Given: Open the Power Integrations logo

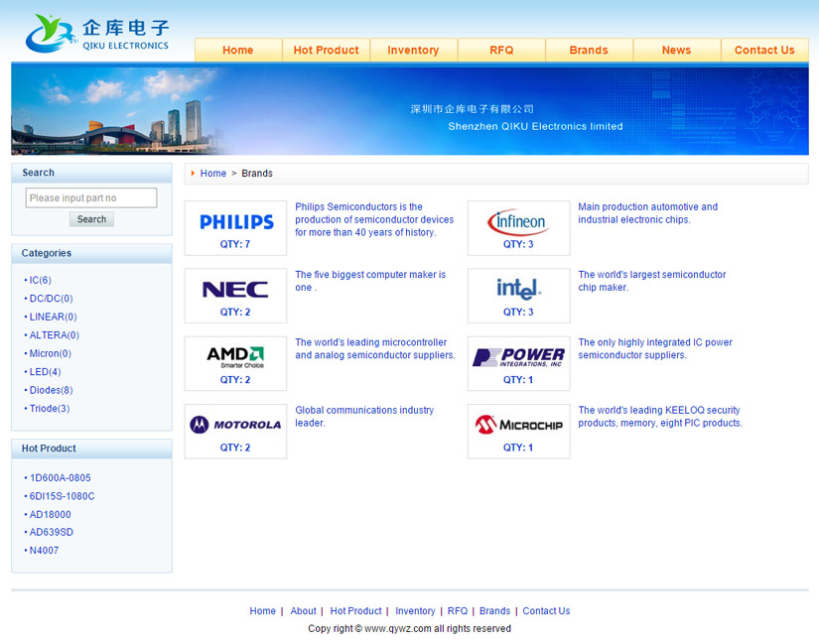Looking at the screenshot, I should (517, 356).
